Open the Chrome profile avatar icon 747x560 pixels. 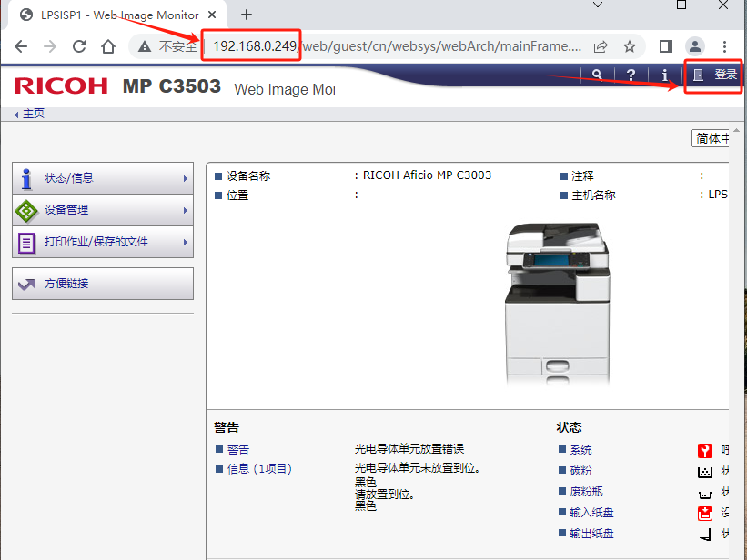695,46
